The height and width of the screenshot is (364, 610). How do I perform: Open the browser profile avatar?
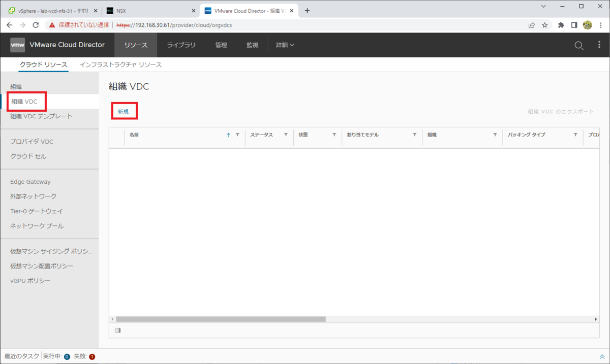click(587, 24)
